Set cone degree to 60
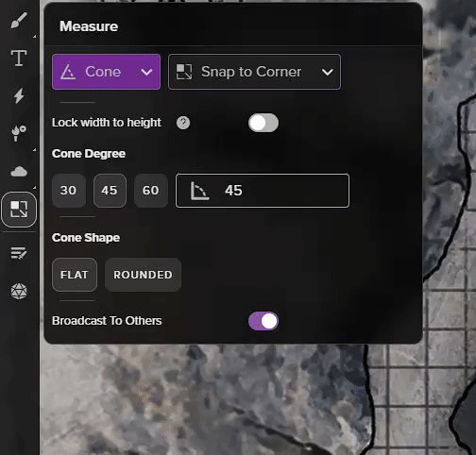Image resolution: width=476 pixels, height=455 pixels. (151, 191)
